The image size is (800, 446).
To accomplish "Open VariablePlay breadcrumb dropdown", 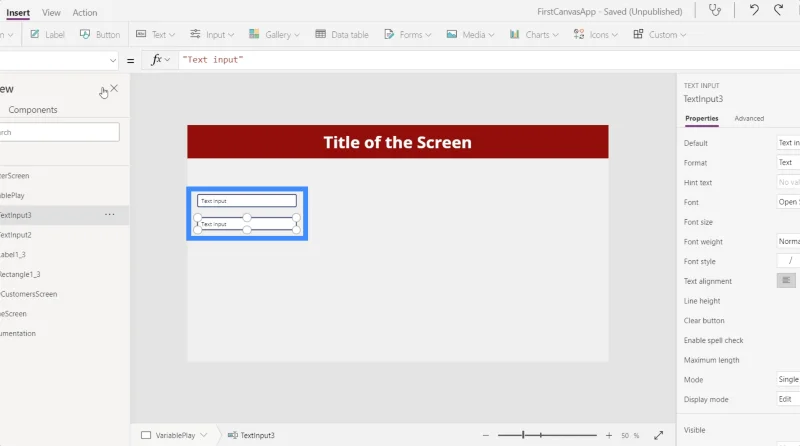I will pos(204,435).
